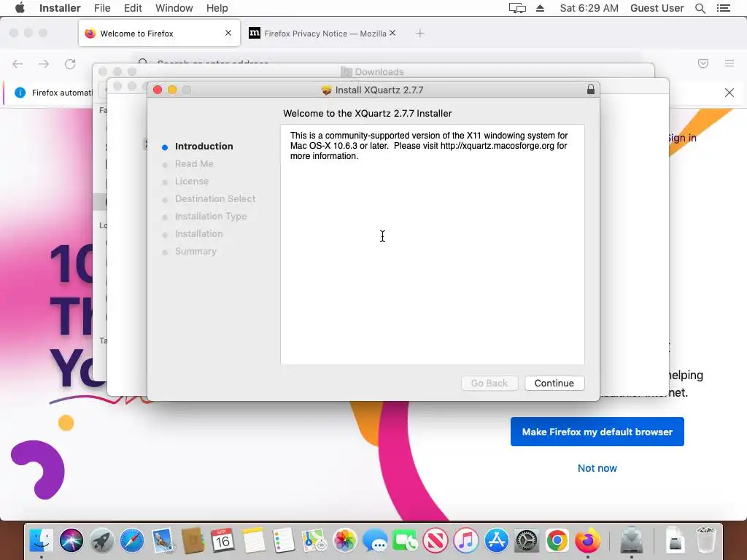Click the Pocket icon in Firefox toolbar
The width and height of the screenshot is (747, 560).
point(703,63)
